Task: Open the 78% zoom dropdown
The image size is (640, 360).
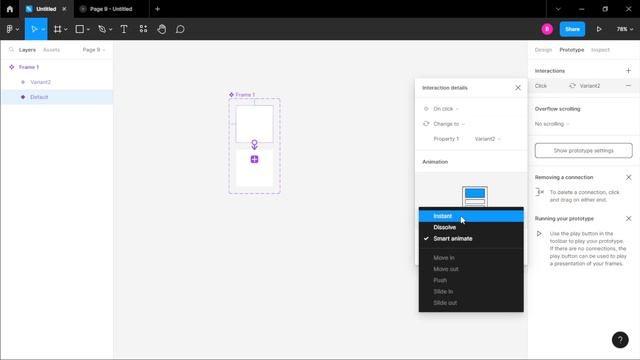Action: coord(624,29)
